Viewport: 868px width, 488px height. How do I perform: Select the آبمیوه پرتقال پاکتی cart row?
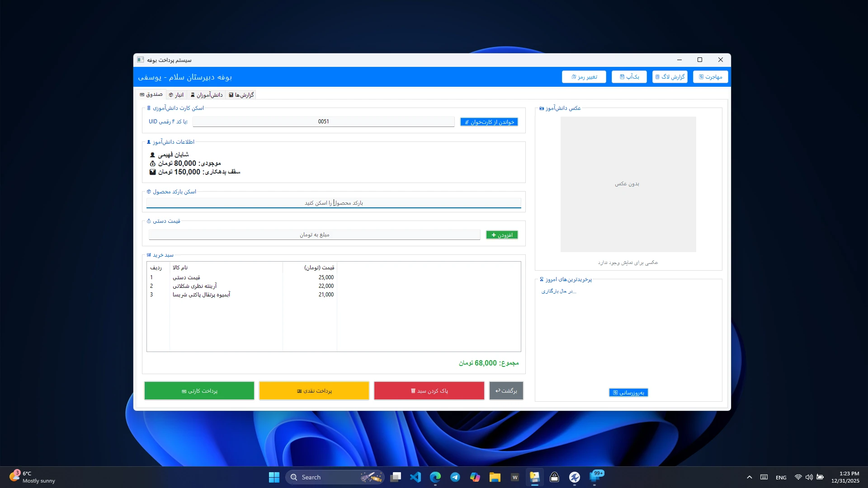(202, 295)
